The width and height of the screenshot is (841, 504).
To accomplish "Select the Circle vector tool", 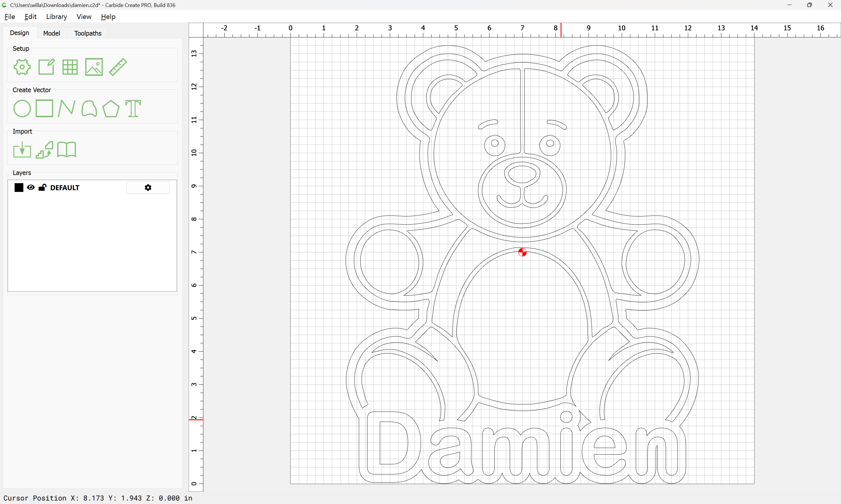I will 22,109.
